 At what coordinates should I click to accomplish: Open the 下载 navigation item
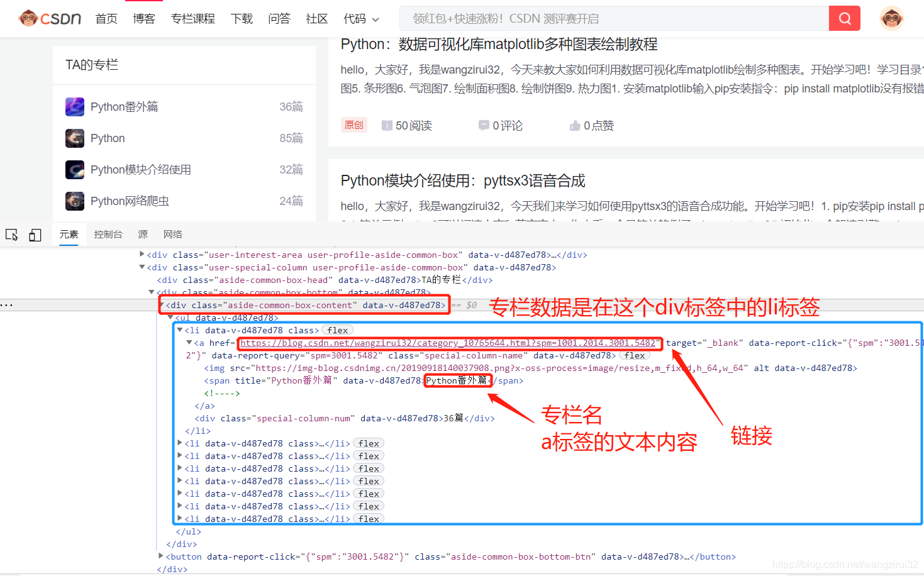242,19
